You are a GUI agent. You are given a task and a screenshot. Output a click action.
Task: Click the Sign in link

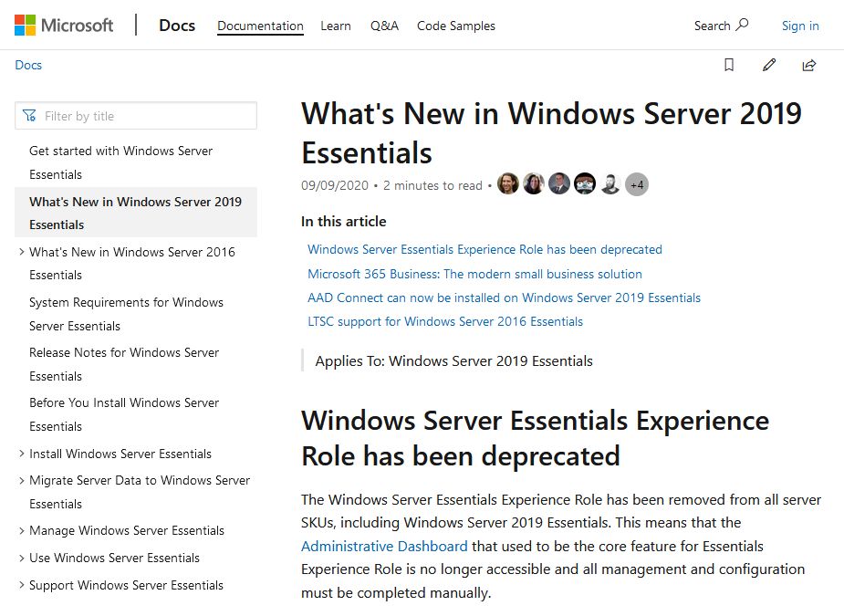[800, 26]
